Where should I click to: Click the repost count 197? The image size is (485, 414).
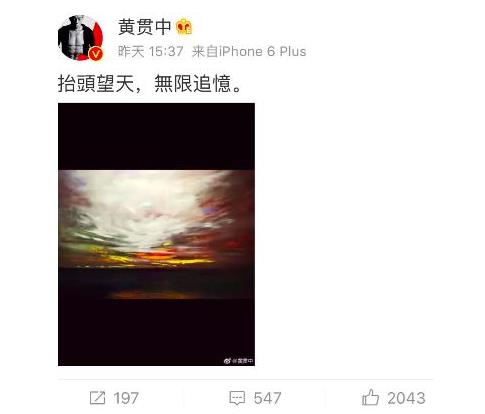click(x=126, y=398)
